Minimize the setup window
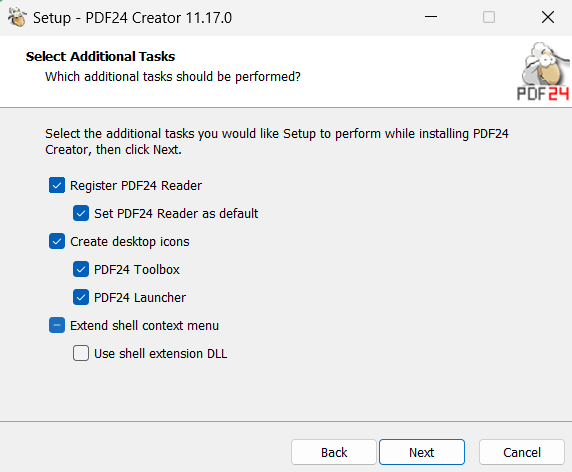The width and height of the screenshot is (572, 472). (431, 17)
